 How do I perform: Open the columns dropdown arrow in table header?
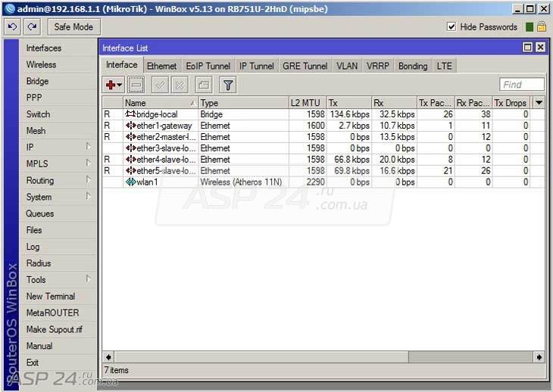click(x=538, y=102)
